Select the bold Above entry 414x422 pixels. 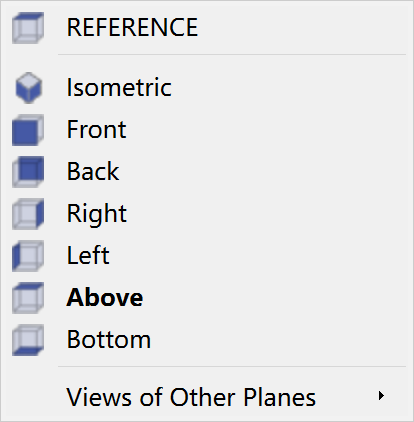tap(105, 297)
